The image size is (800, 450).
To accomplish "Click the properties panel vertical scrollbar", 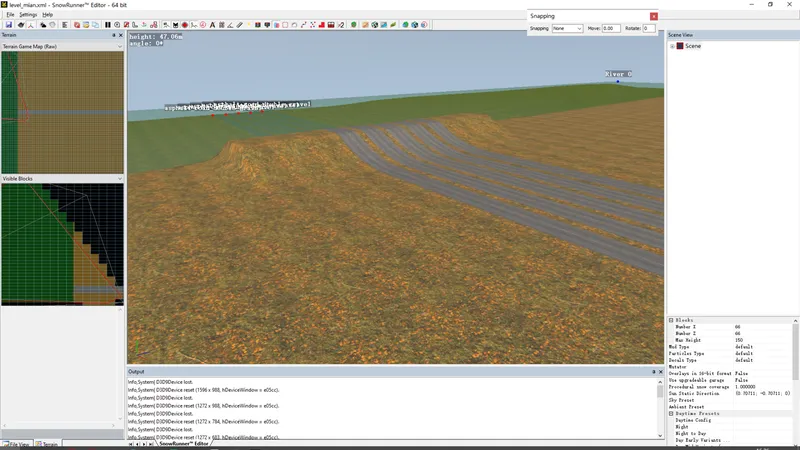I will pyautogui.click(x=795, y=380).
